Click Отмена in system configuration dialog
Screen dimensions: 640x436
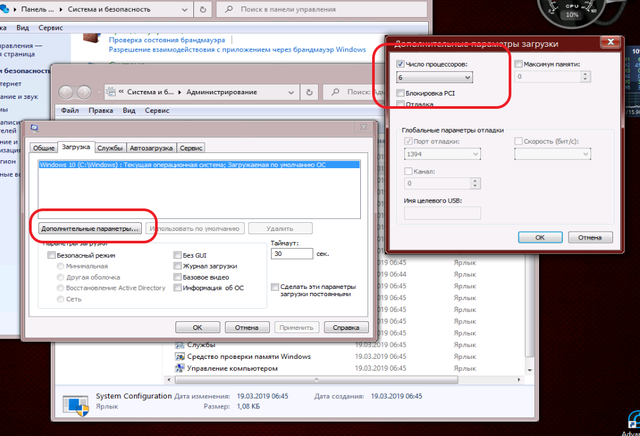247,327
